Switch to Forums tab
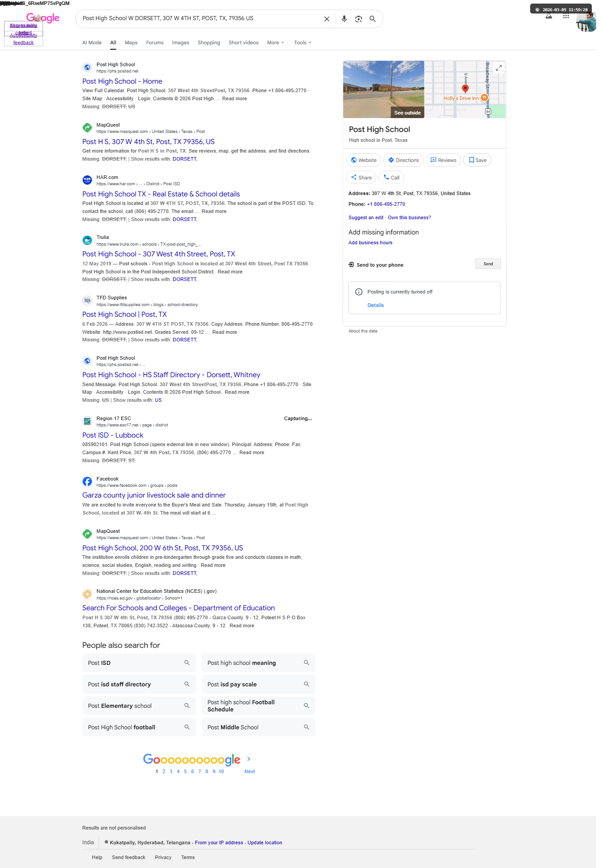 155,43
